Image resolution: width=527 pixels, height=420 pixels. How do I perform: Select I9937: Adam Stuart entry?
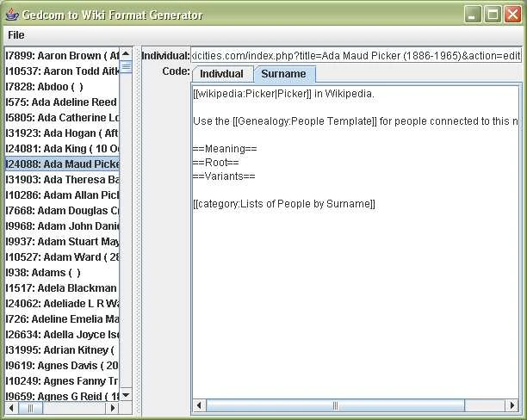[x=62, y=241]
